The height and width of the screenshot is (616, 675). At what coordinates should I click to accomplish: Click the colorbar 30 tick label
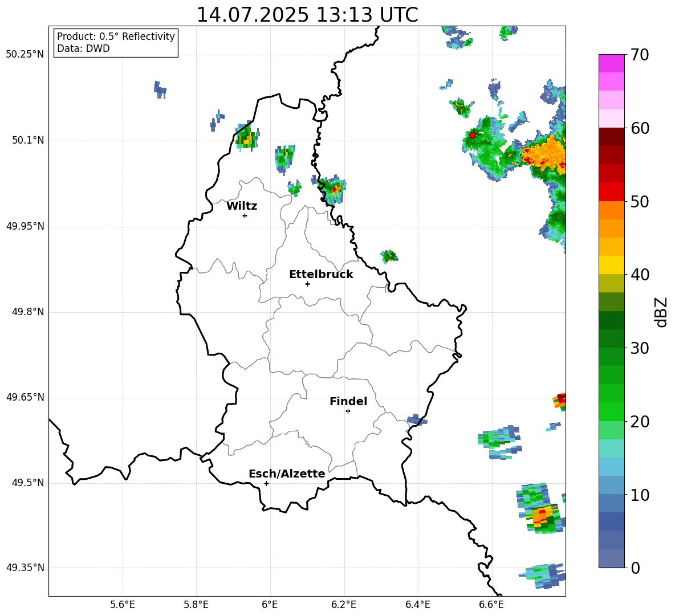coord(640,348)
